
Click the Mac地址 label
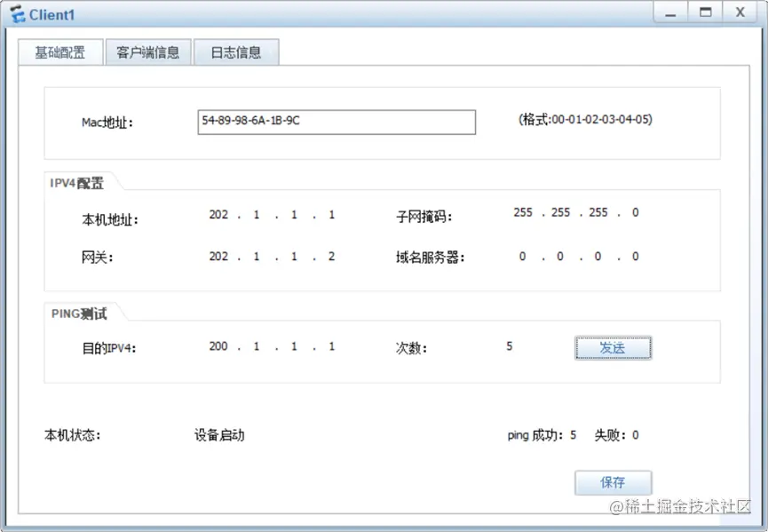(107, 123)
